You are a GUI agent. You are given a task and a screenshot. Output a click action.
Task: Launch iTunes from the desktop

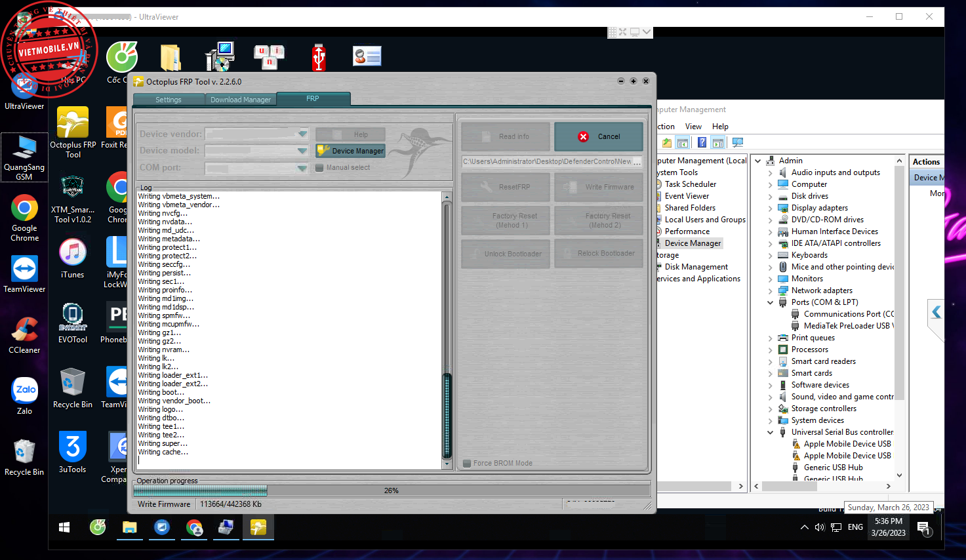[73, 258]
